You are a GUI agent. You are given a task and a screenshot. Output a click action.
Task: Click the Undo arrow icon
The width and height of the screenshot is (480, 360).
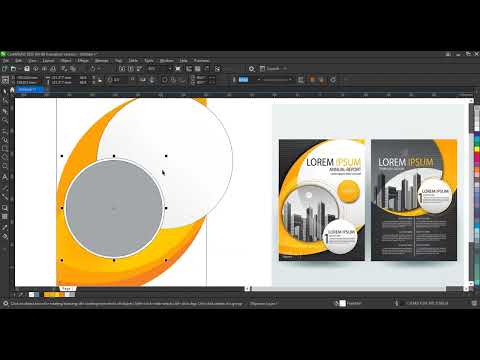(x=93, y=69)
